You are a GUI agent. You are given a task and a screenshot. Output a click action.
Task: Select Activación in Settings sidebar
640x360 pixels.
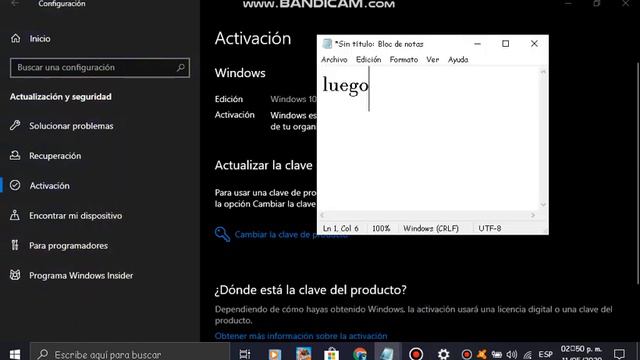click(x=49, y=186)
